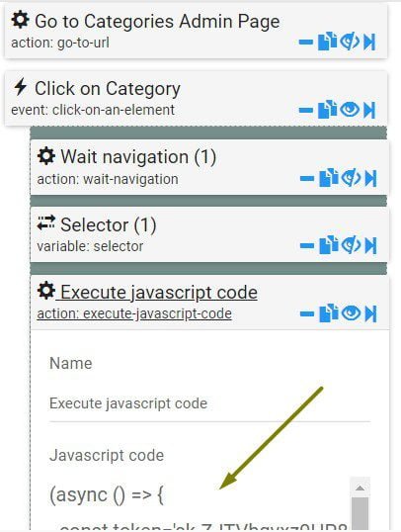Click the action: execute-javascript-code link
This screenshot has width=401, height=532.
[134, 313]
